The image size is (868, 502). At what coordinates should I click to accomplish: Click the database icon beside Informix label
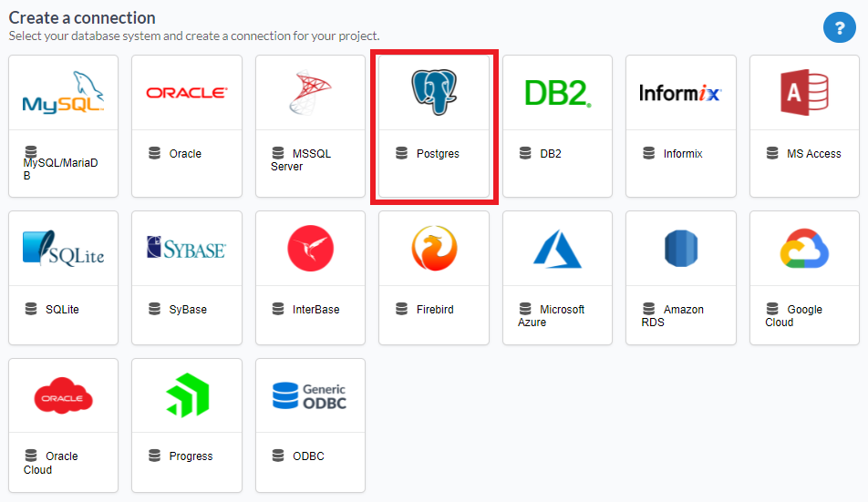coord(649,153)
